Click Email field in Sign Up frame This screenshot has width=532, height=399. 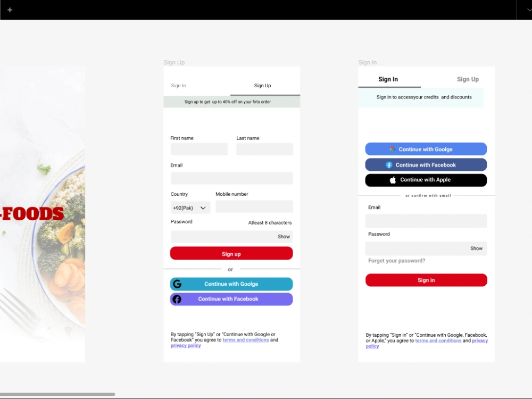[x=232, y=178]
